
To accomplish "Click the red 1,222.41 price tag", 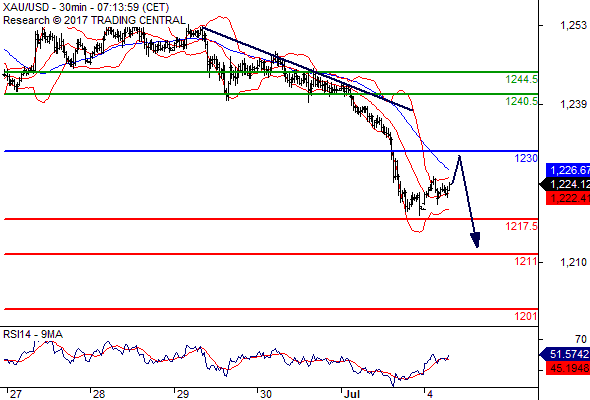I will coord(568,198).
